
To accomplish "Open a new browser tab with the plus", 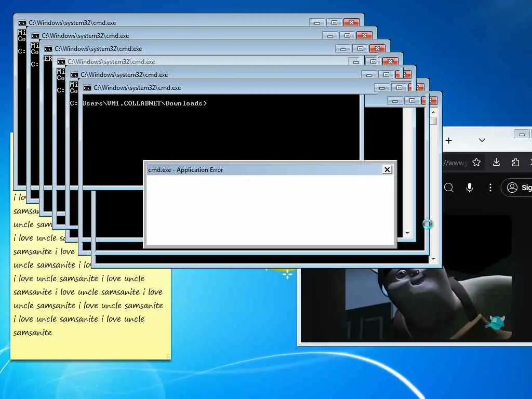I will tap(448, 140).
